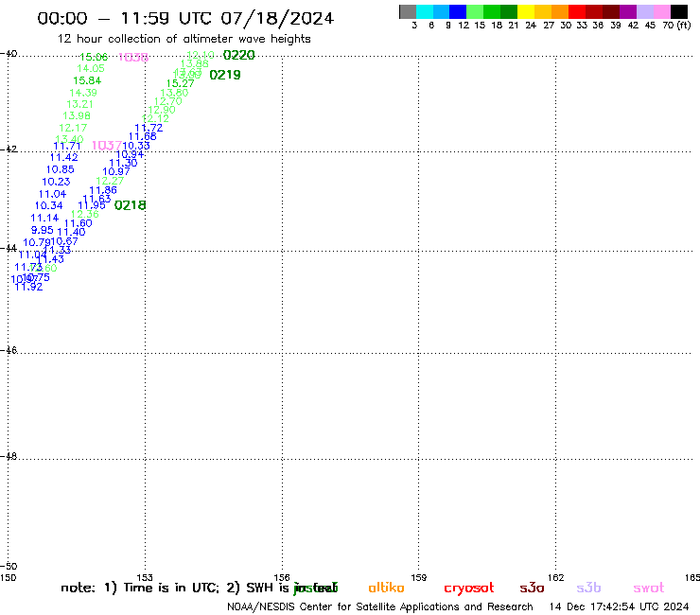Select the lavender swatch in the color bar
This screenshot has width=700, height=615.
pyautogui.click(x=644, y=11)
